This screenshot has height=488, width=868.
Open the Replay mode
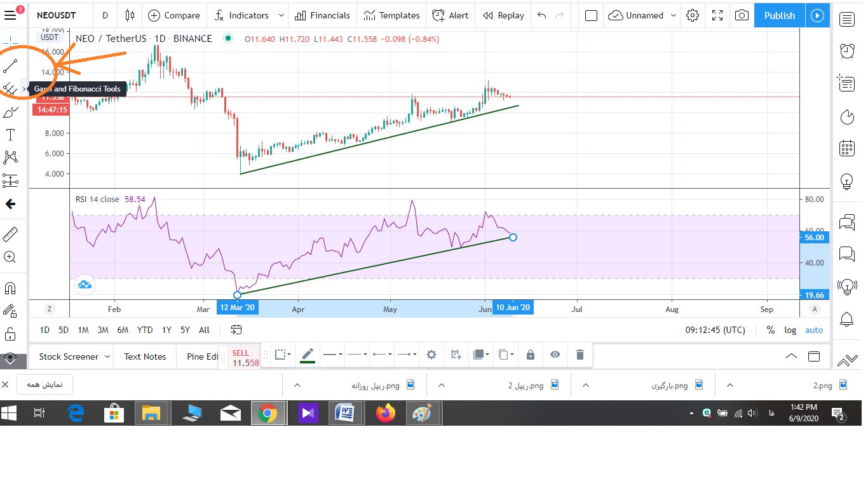[503, 15]
